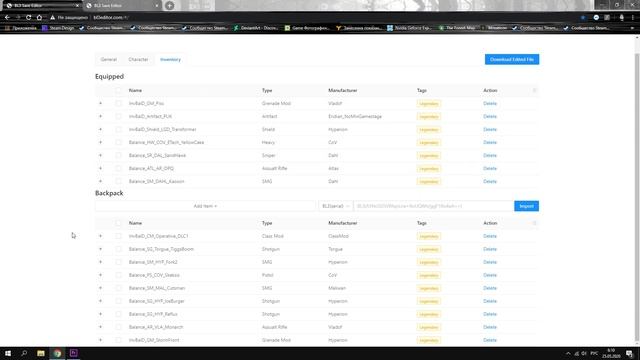This screenshot has height=360, width=640.
Task: Open The Forest Map bookmark
Action: tap(457, 28)
